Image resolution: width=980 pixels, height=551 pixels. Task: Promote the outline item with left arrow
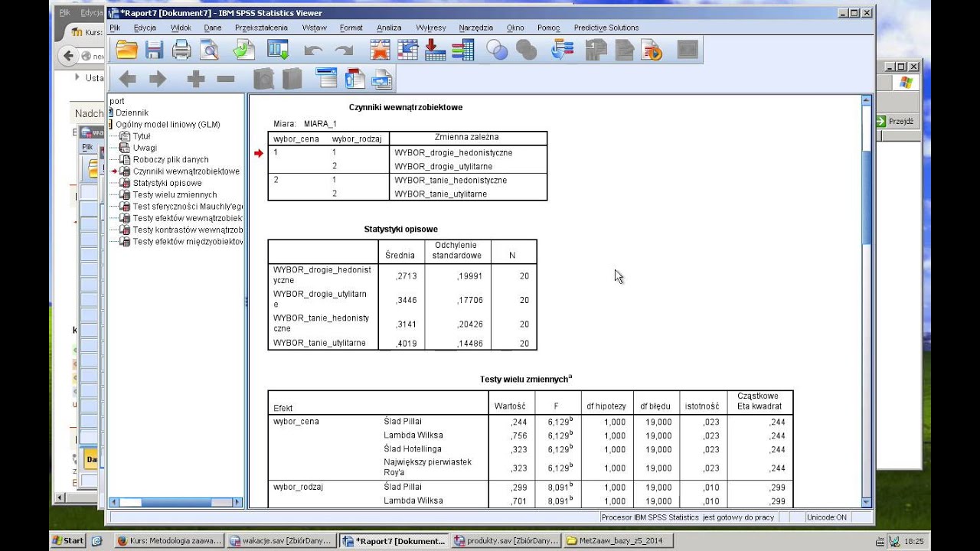127,79
